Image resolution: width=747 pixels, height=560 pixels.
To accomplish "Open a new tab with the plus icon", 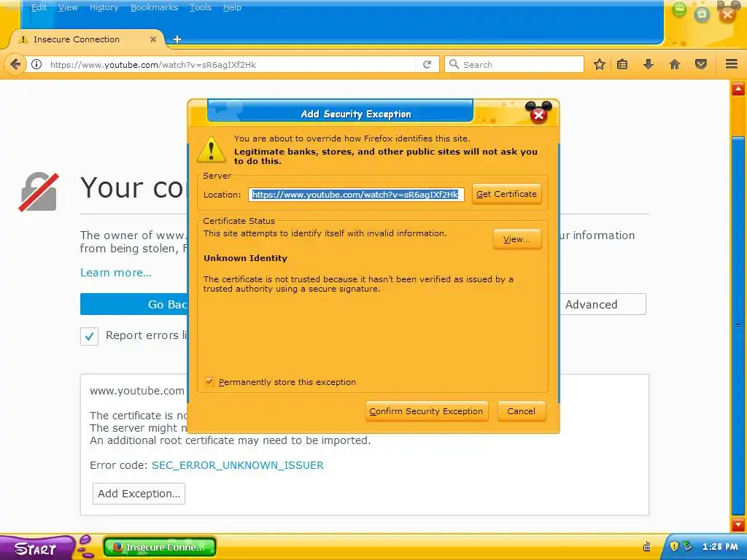I will (x=177, y=39).
